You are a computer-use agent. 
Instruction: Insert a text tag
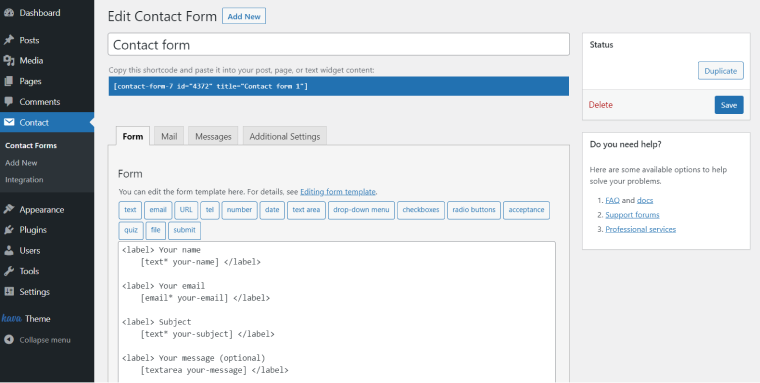[130, 210]
